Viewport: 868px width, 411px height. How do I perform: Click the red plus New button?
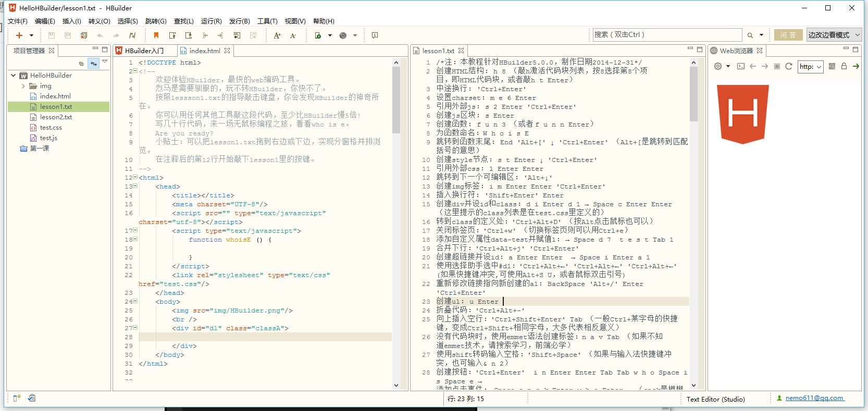point(19,35)
